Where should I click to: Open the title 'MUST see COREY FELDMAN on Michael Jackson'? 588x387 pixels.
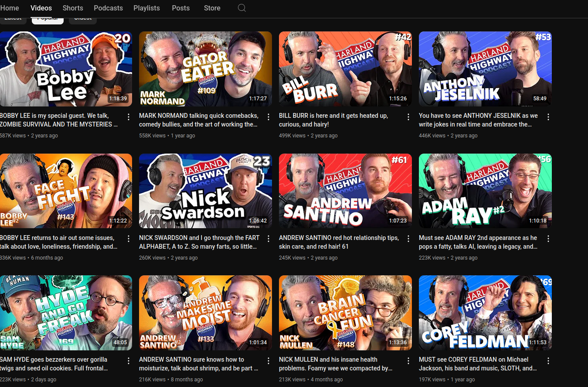click(478, 364)
